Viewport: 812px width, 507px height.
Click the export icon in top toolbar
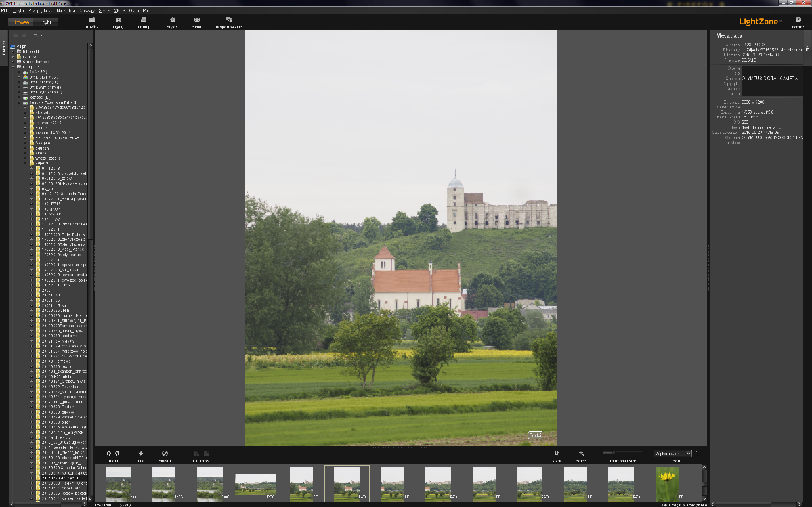tap(229, 20)
